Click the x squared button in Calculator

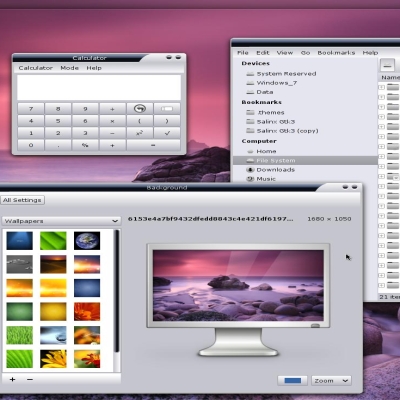click(x=140, y=133)
